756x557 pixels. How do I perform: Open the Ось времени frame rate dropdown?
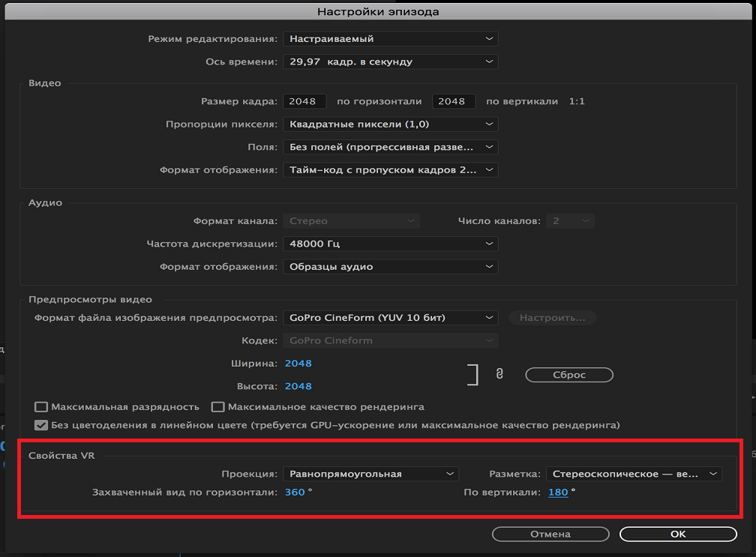(391, 61)
